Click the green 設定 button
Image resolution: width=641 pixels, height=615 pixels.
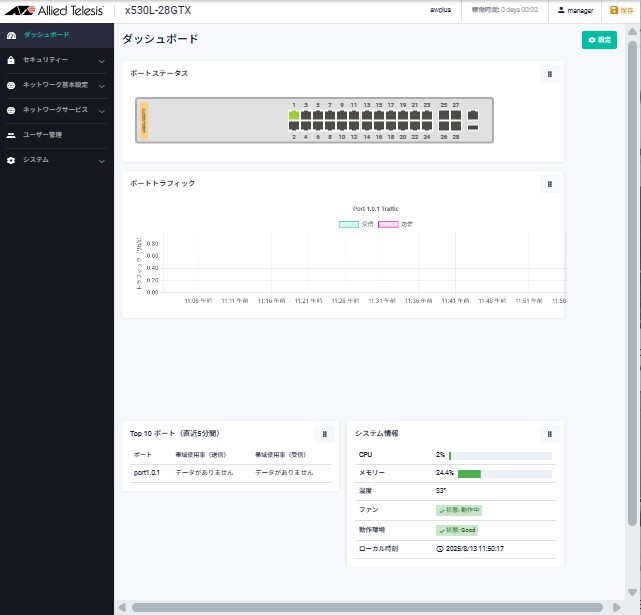point(599,40)
